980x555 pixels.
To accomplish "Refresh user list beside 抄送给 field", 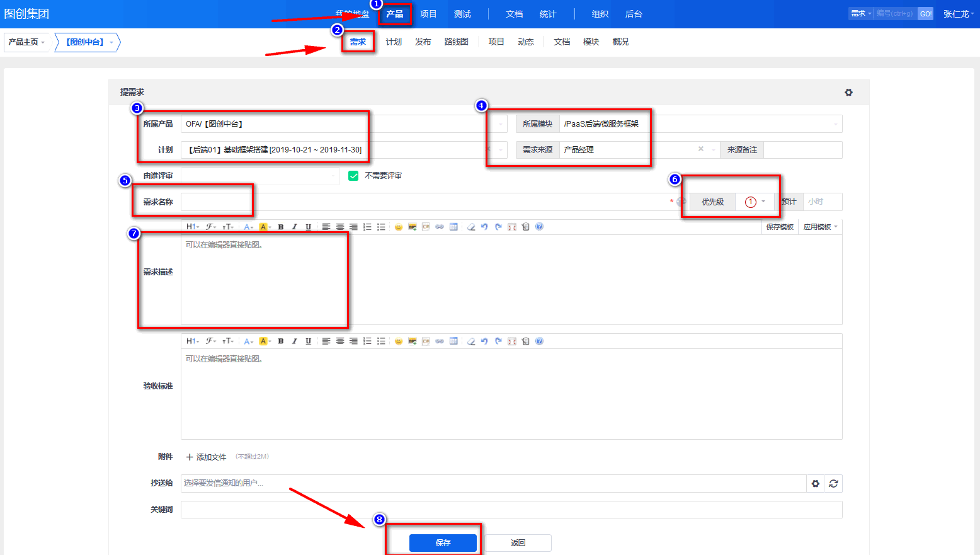I will 833,484.
